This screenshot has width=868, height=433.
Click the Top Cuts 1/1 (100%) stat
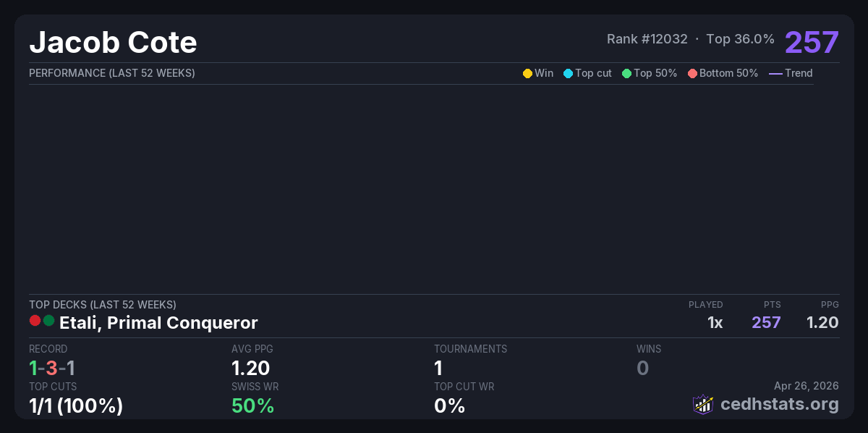76,405
